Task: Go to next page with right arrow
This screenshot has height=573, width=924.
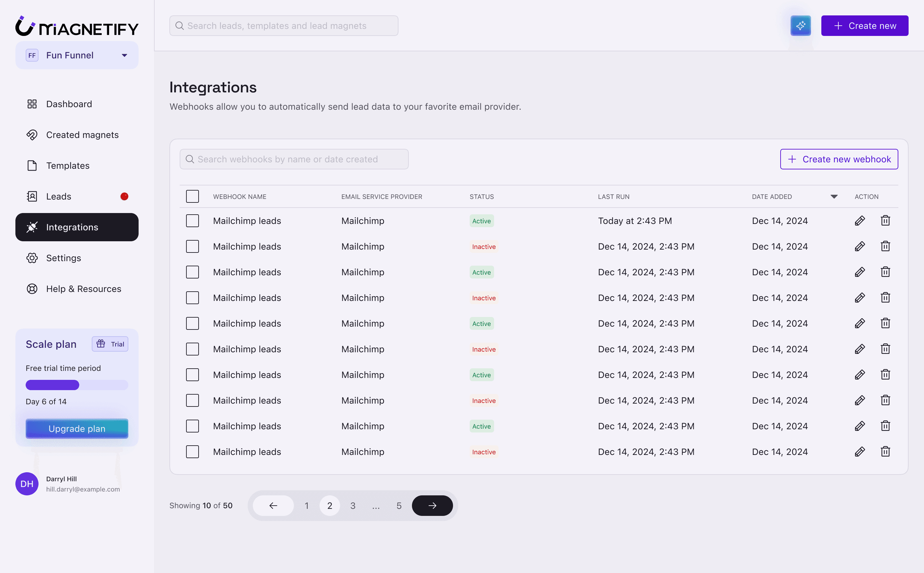Action: click(x=432, y=506)
